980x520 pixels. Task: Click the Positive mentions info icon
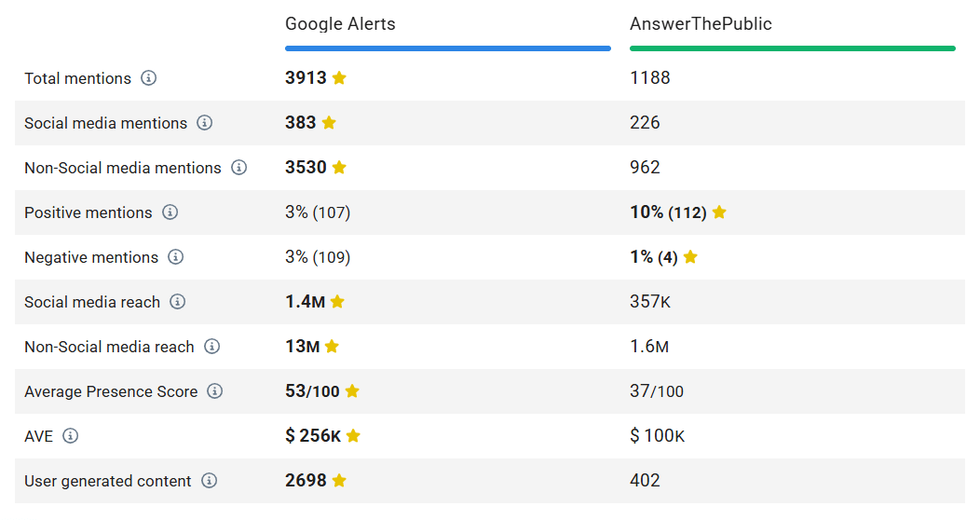[x=170, y=212]
